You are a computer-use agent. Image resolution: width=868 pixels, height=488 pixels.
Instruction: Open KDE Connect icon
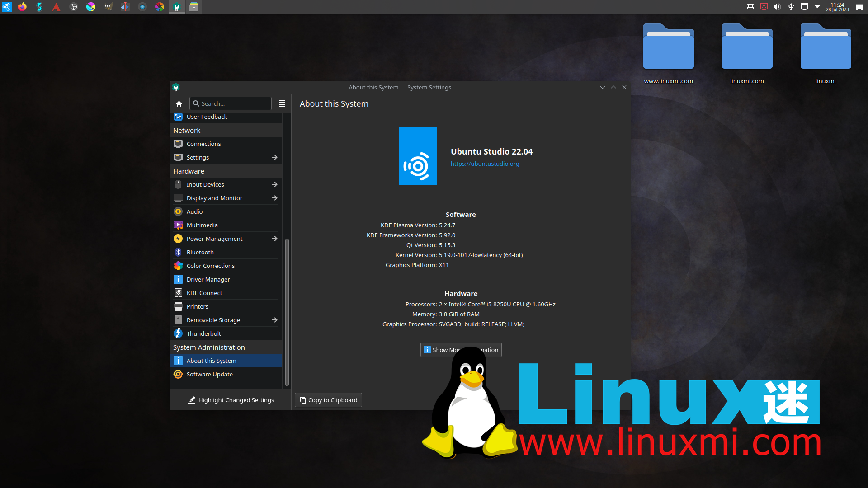pos(178,293)
